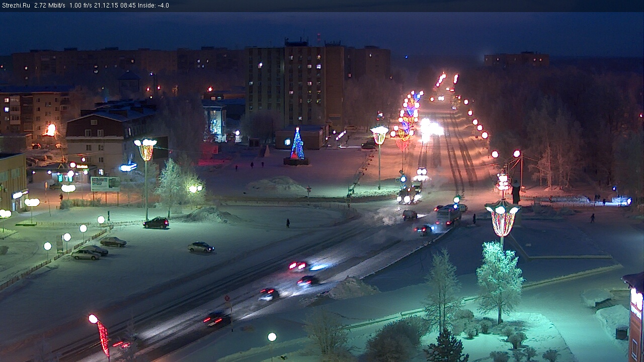Click the 08:45 time stamp
The height and width of the screenshot is (362, 644).
tap(129, 6)
